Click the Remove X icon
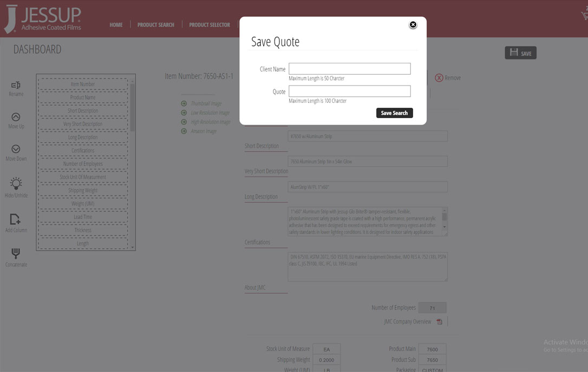The height and width of the screenshot is (372, 588). [x=439, y=77]
